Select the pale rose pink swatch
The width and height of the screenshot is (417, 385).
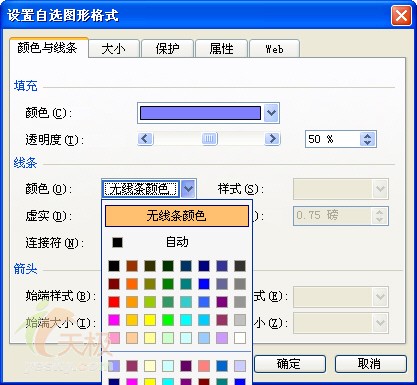pos(114,338)
